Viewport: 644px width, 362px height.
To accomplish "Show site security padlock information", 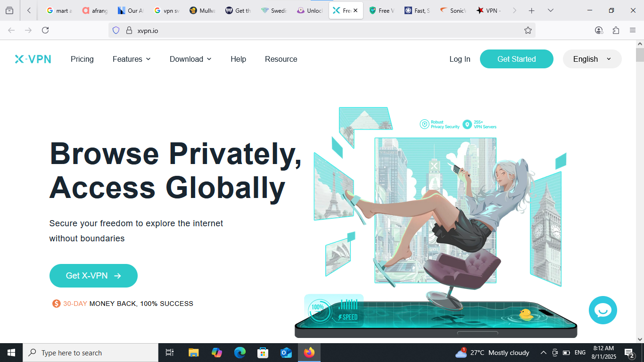I will [x=129, y=30].
